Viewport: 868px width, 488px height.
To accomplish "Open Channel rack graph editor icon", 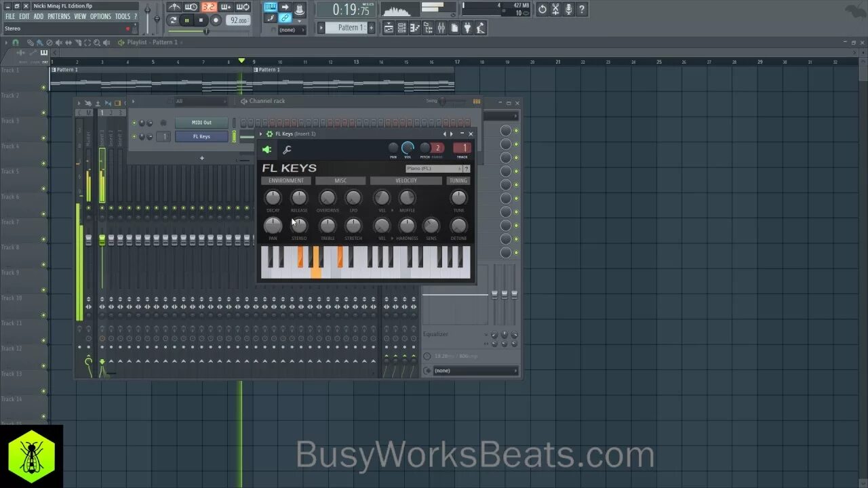I will pos(477,101).
